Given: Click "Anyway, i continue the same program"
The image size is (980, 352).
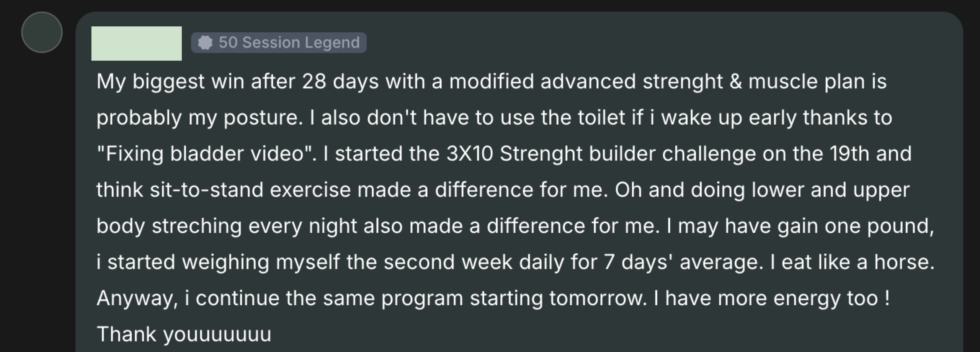Looking at the screenshot, I should click(279, 298).
